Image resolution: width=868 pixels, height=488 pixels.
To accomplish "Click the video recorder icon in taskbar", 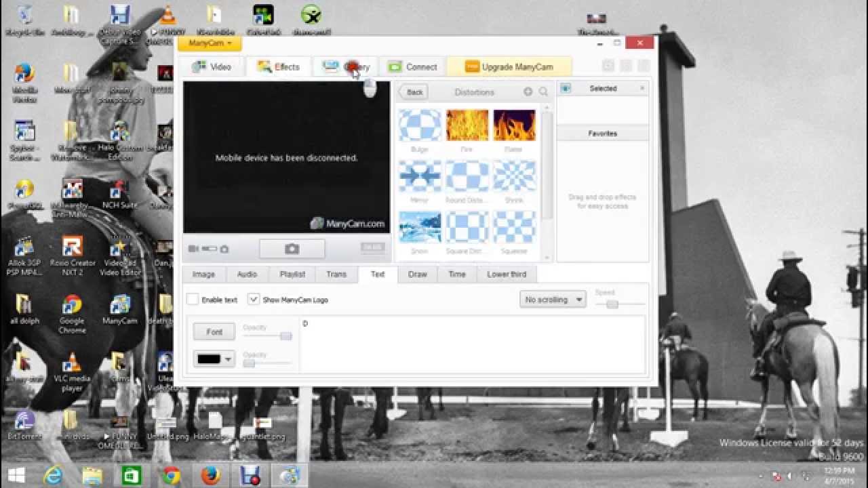I will (250, 475).
